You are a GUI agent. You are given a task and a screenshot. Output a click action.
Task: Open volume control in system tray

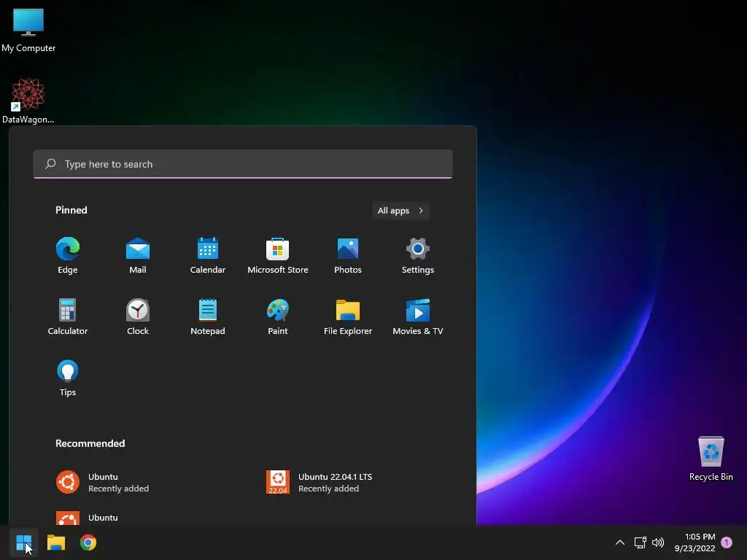point(658,542)
